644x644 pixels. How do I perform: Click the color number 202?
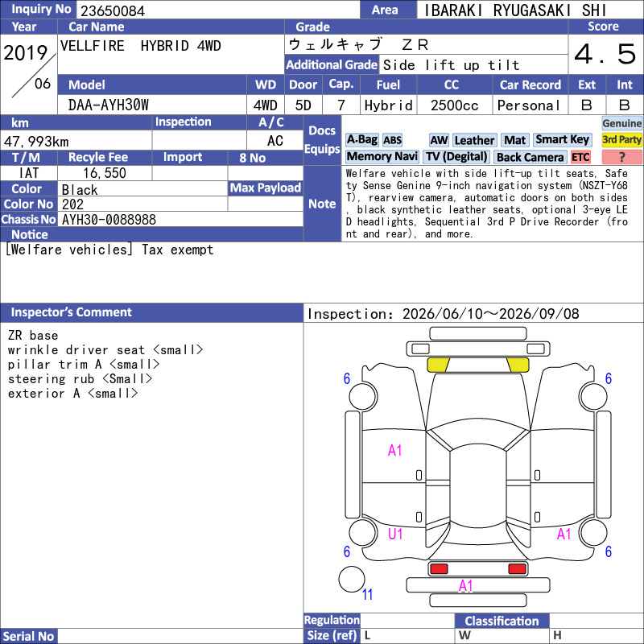[72, 204]
